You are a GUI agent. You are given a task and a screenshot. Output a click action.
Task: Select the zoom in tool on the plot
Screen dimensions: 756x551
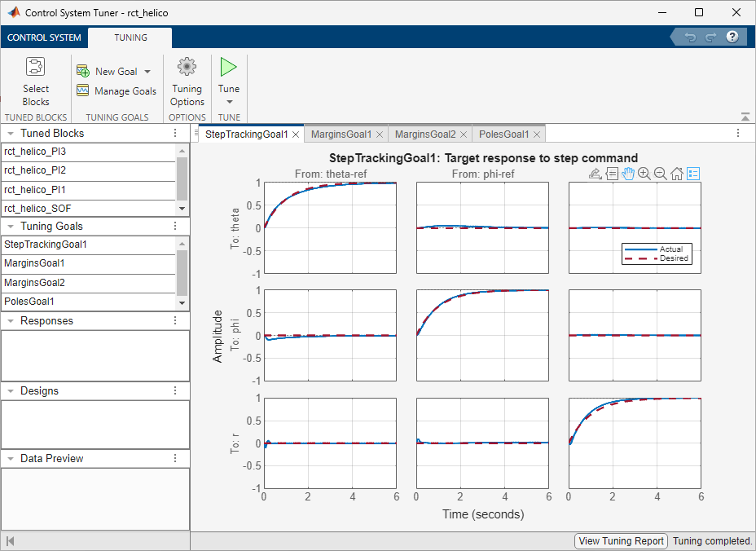coord(644,173)
